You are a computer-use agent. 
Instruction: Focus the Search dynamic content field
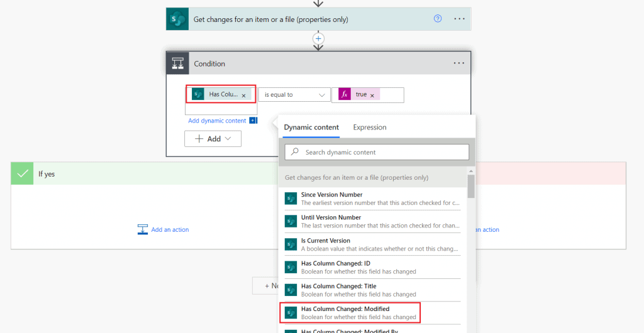click(x=377, y=152)
